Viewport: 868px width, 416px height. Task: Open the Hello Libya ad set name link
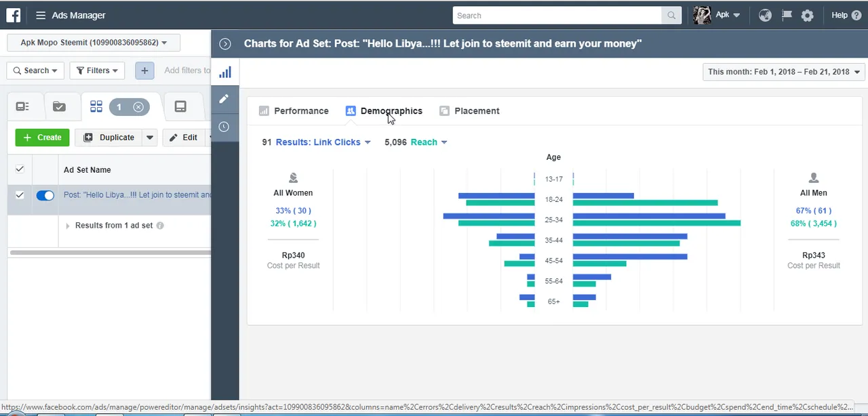(137, 195)
